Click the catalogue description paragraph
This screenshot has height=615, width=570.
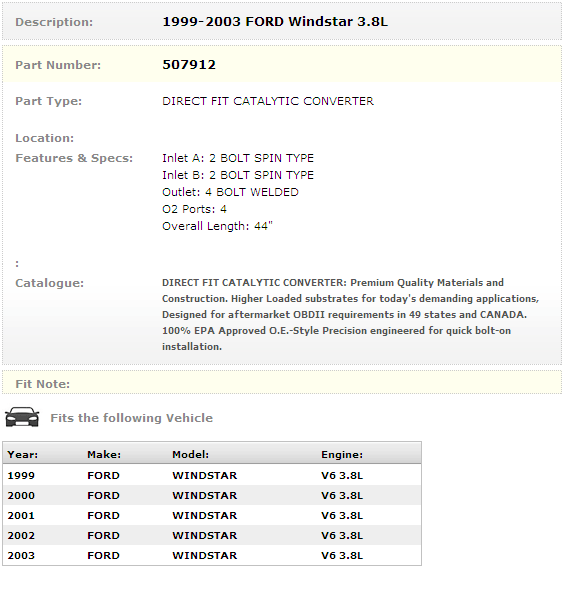(x=351, y=315)
